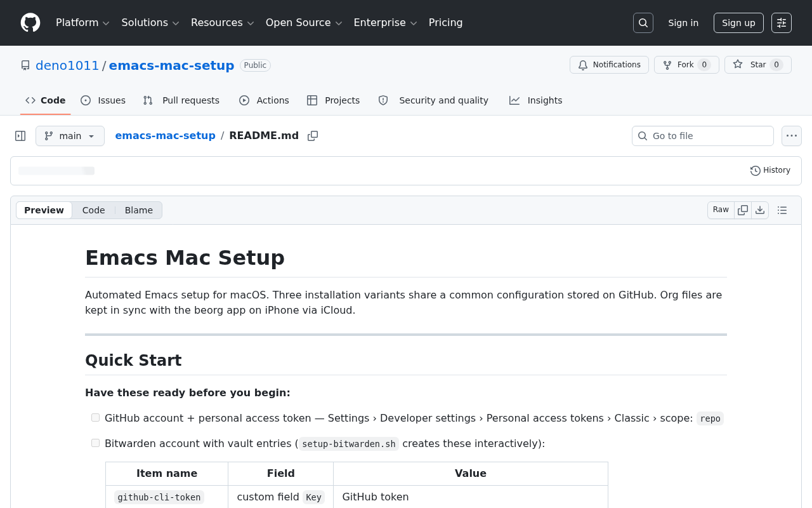Screen dimensions: 812x508
Task: Expand the file tree side panel
Action: coord(20,136)
